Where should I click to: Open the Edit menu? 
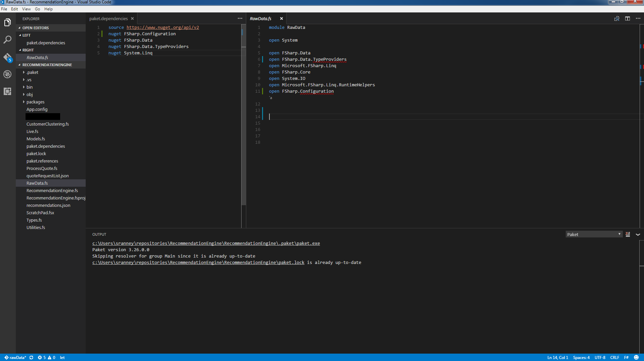(x=14, y=9)
